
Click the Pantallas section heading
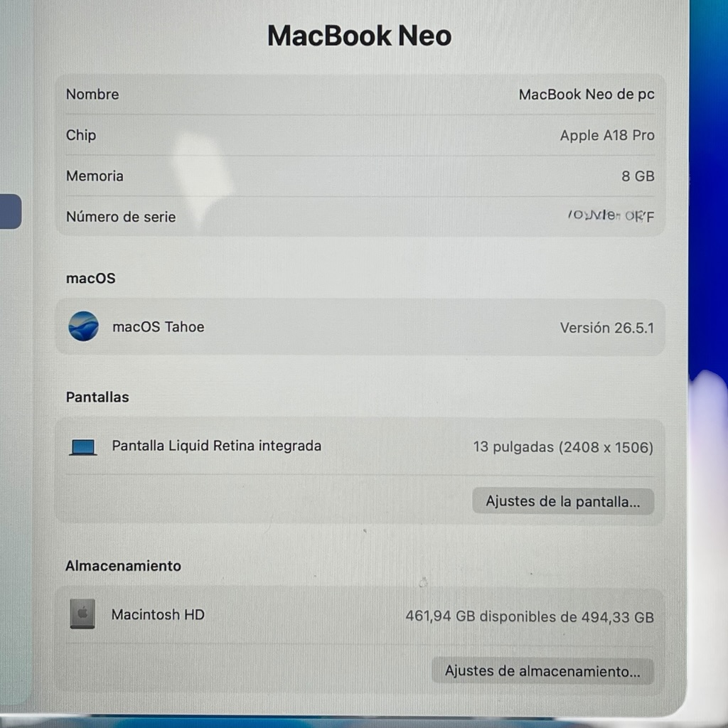[x=97, y=397]
